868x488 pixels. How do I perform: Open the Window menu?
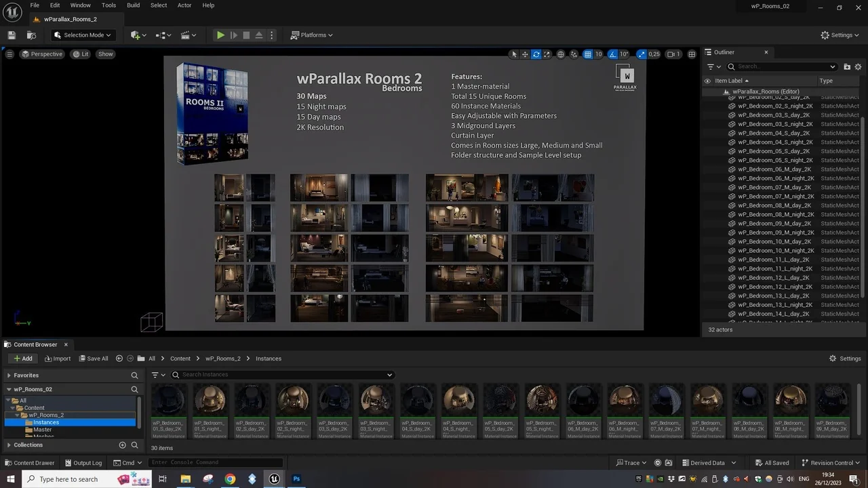81,5
